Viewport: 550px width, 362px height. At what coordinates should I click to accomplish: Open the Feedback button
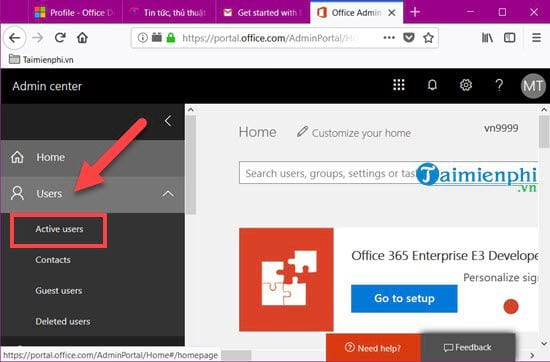[468, 348]
